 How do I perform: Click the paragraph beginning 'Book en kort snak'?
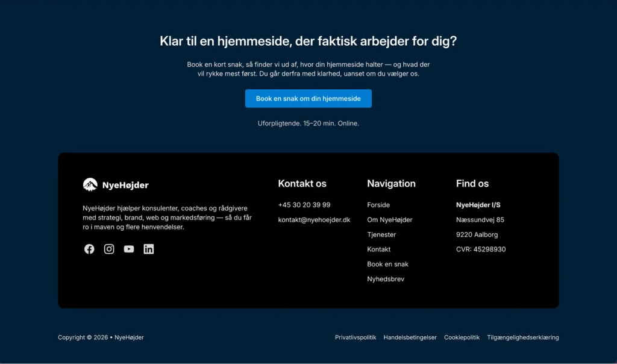tap(308, 69)
